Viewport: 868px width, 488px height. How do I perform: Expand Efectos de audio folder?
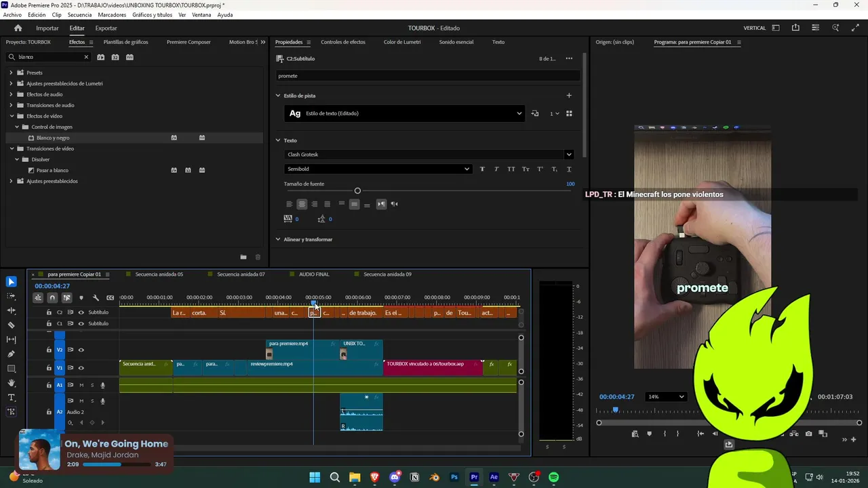pyautogui.click(x=11, y=94)
